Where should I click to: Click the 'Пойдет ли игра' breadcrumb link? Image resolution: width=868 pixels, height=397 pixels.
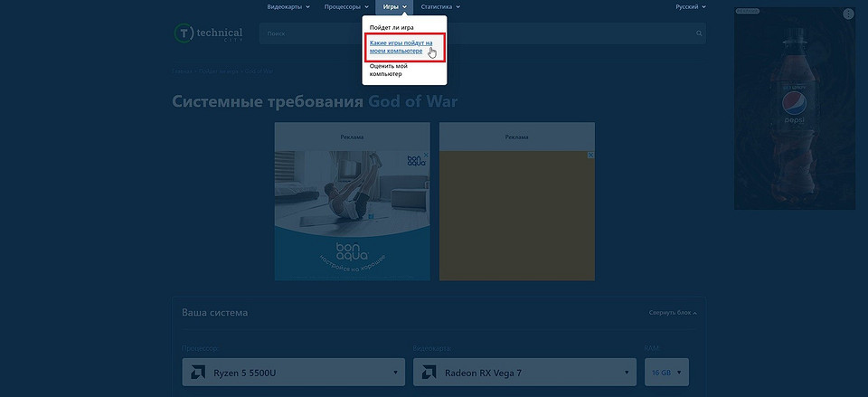219,71
